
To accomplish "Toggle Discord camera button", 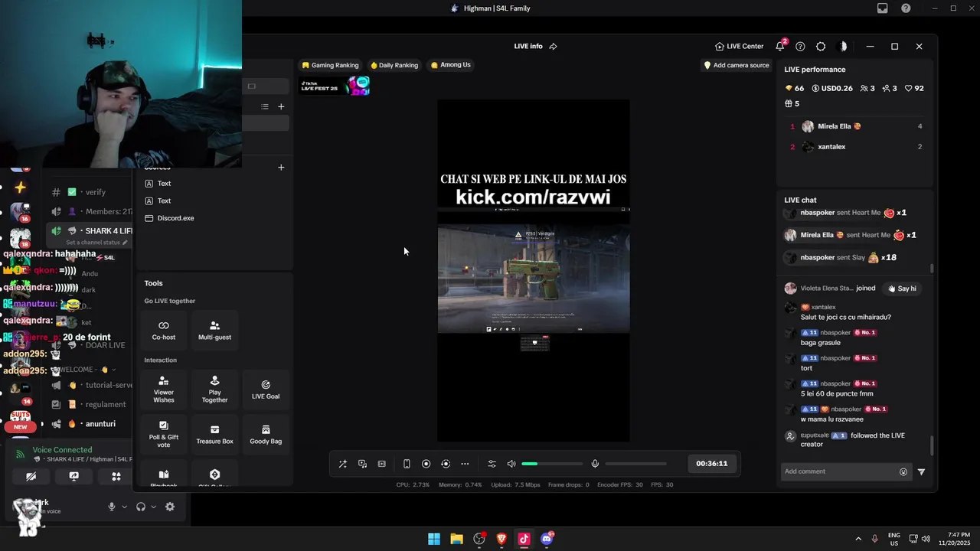I will coord(31,476).
